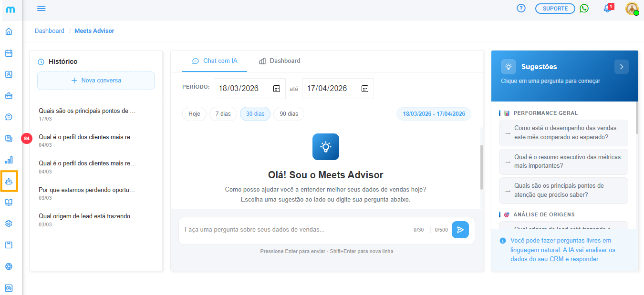Open the end date calendar picker
This screenshot has width=644, height=295.
pos(365,89)
